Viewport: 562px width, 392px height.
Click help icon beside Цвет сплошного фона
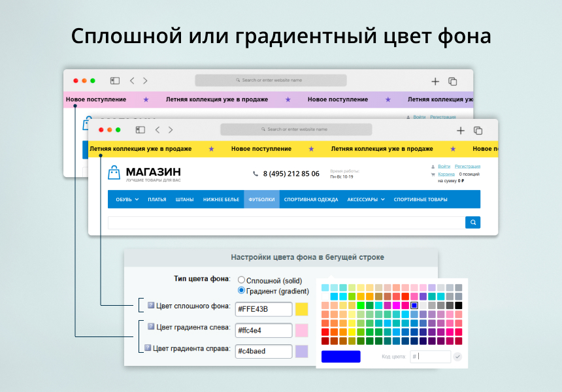tap(150, 305)
